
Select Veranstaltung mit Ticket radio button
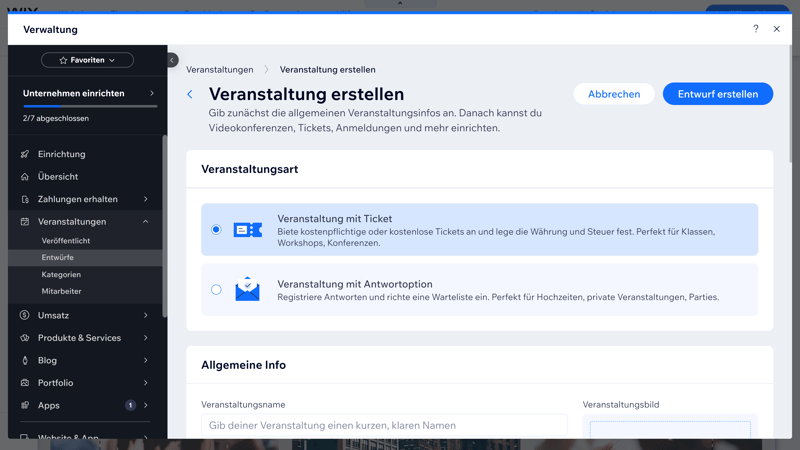(x=216, y=230)
